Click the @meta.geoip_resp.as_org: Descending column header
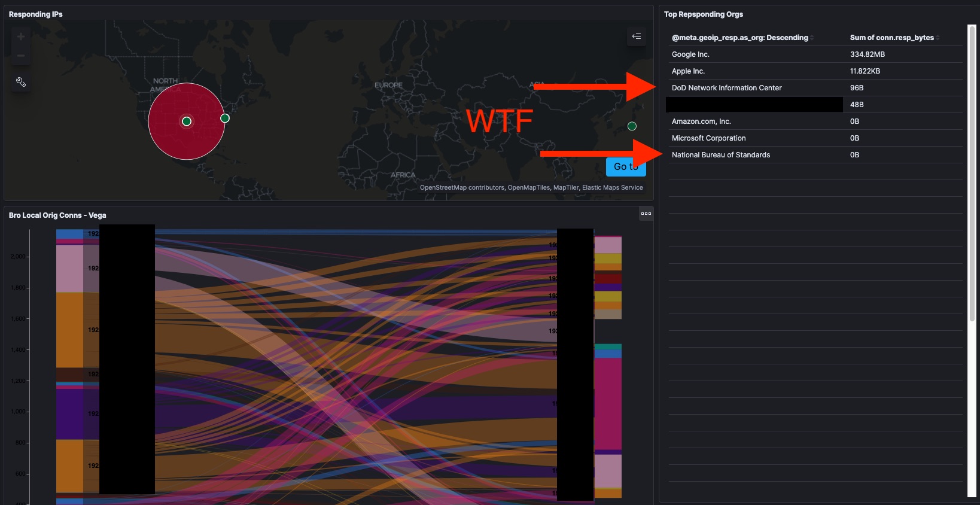 pyautogui.click(x=739, y=38)
